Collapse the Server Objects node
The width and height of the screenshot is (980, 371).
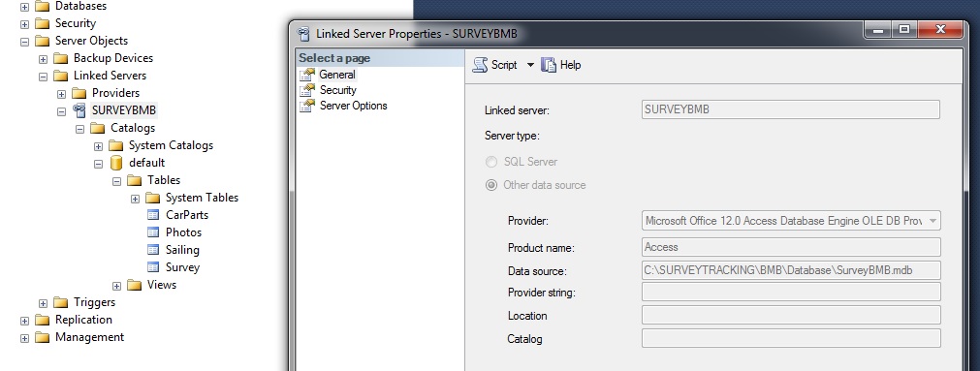24,42
